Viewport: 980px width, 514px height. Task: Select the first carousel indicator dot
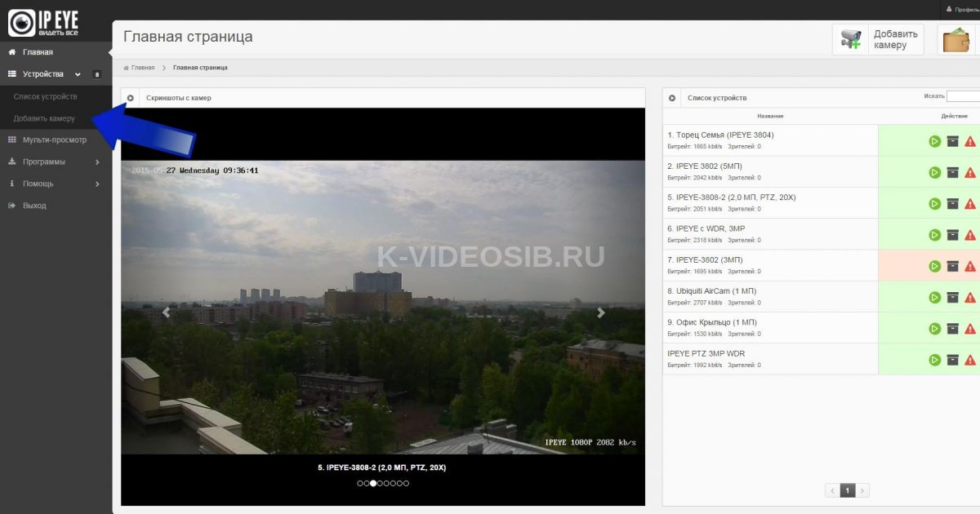click(x=360, y=483)
